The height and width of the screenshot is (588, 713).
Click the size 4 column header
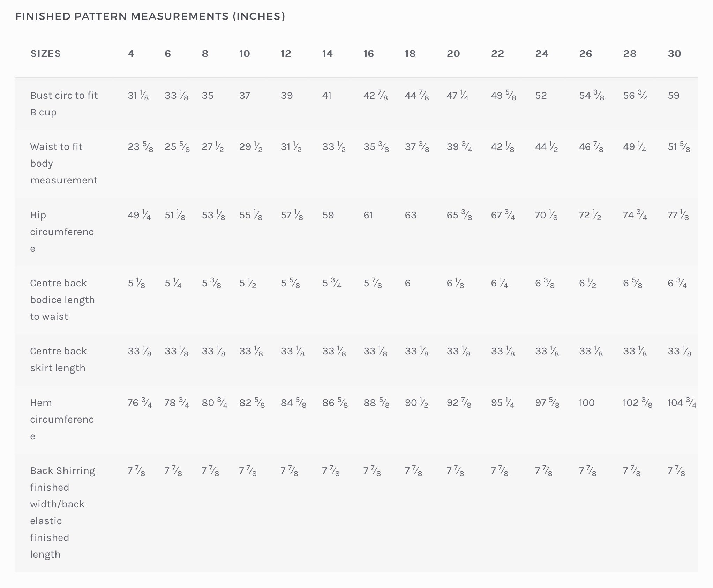131,54
